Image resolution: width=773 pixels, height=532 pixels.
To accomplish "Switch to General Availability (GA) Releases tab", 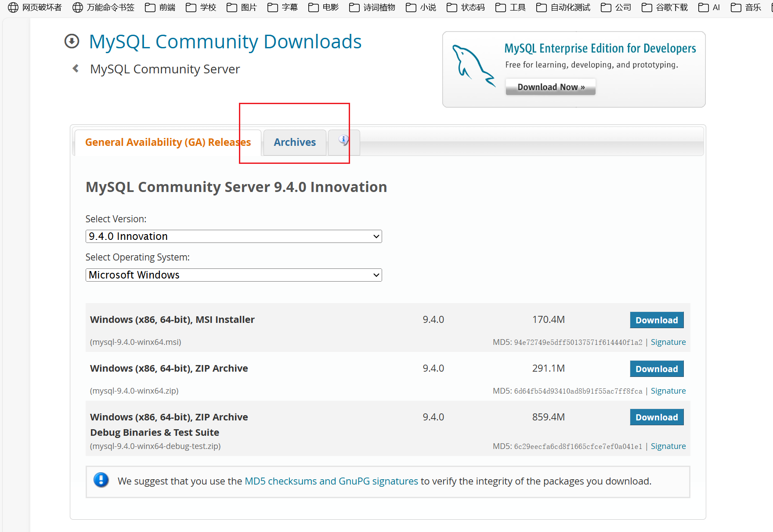I will tap(168, 142).
